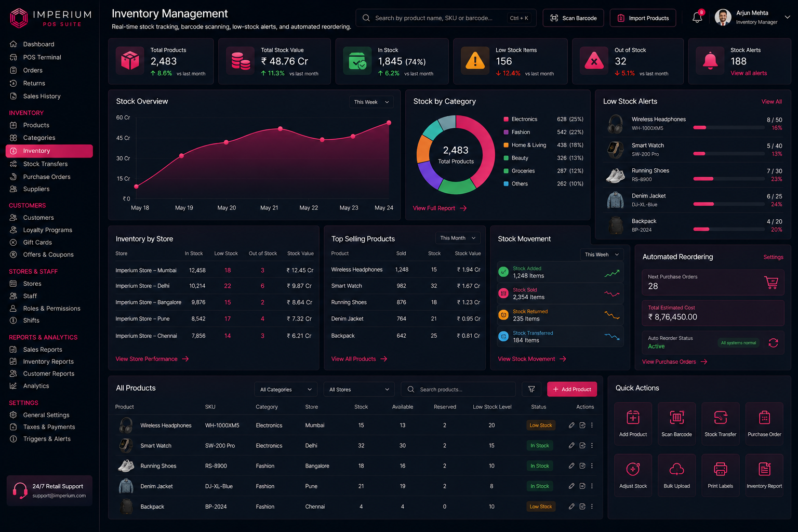Open Stock Transfers from the sidebar
Viewport: 798px width, 532px height.
coord(45,164)
